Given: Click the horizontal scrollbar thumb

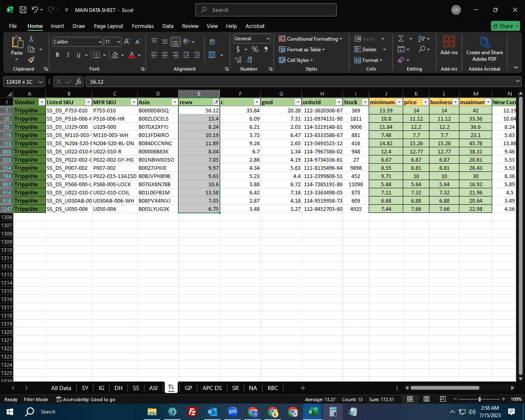Looking at the screenshot, I should coord(445,388).
